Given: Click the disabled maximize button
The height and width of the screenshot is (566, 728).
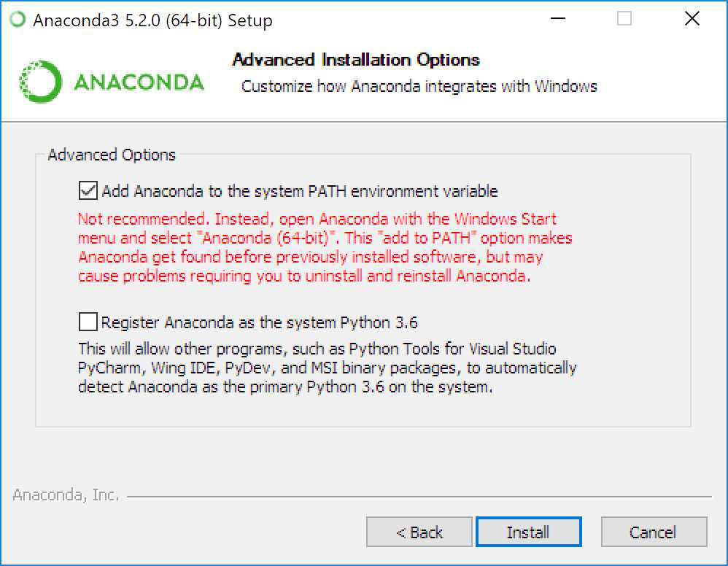Looking at the screenshot, I should point(624,19).
